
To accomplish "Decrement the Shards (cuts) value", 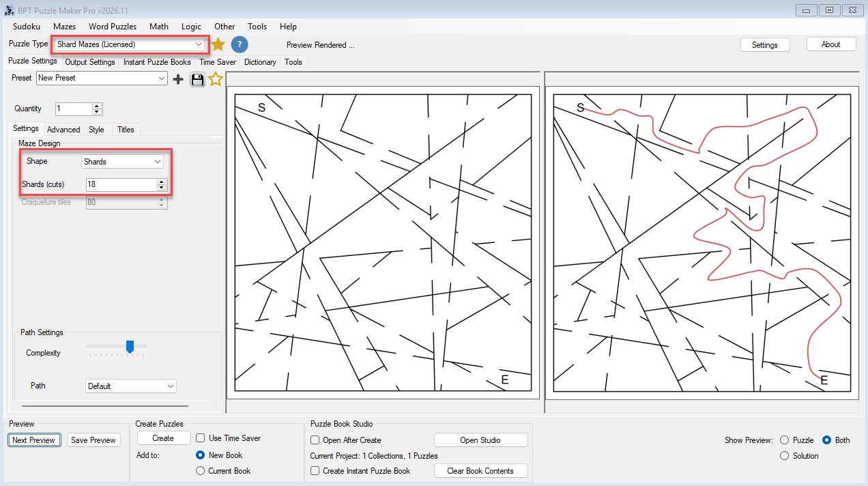I will [162, 188].
